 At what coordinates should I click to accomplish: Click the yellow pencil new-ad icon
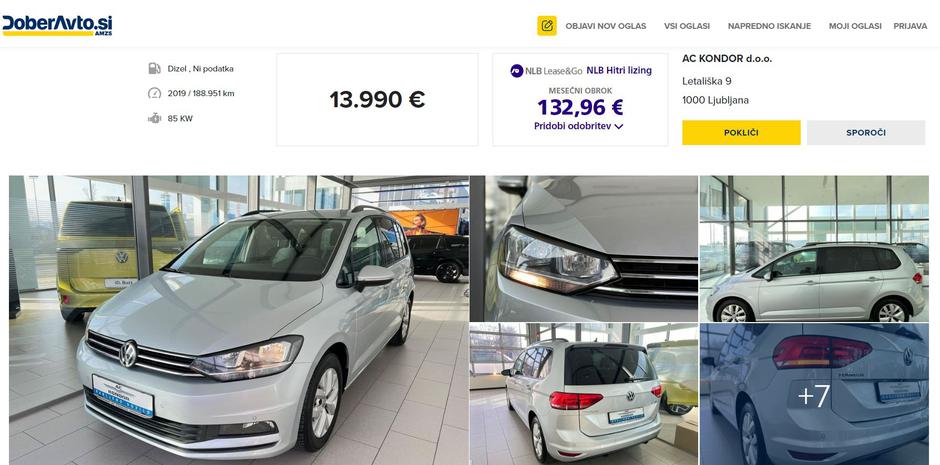click(x=547, y=26)
